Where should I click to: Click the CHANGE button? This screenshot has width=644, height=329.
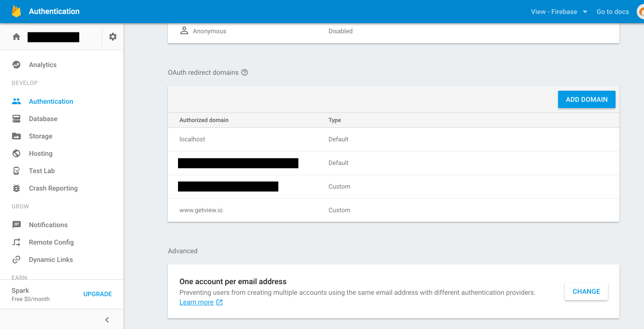tap(586, 291)
